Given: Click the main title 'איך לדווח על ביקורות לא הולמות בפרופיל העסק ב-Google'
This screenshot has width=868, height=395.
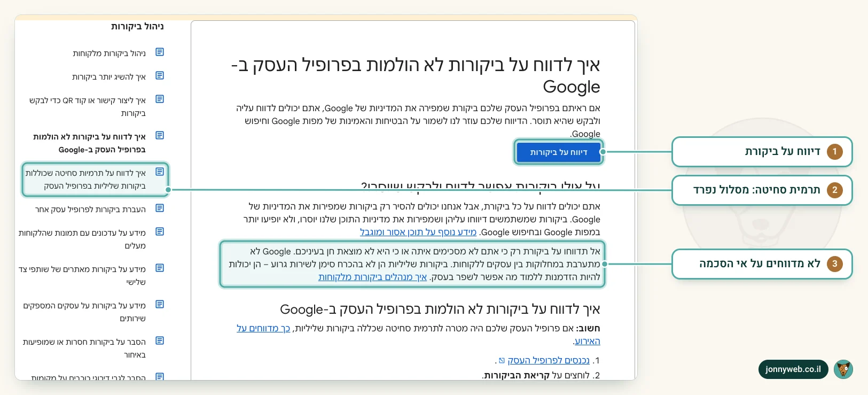Looking at the screenshot, I should click(416, 75).
